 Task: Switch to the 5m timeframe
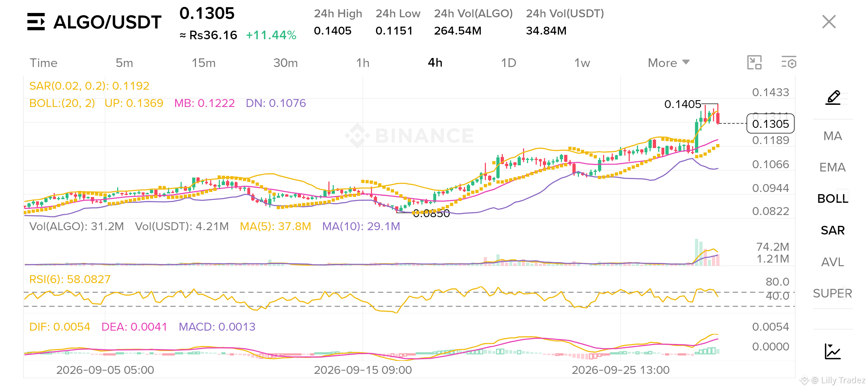pos(124,63)
